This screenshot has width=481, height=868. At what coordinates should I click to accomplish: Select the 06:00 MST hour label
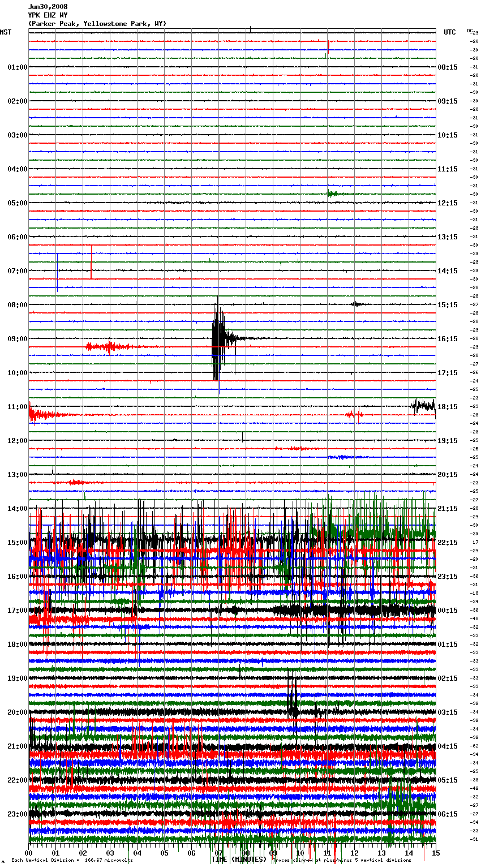click(x=18, y=237)
